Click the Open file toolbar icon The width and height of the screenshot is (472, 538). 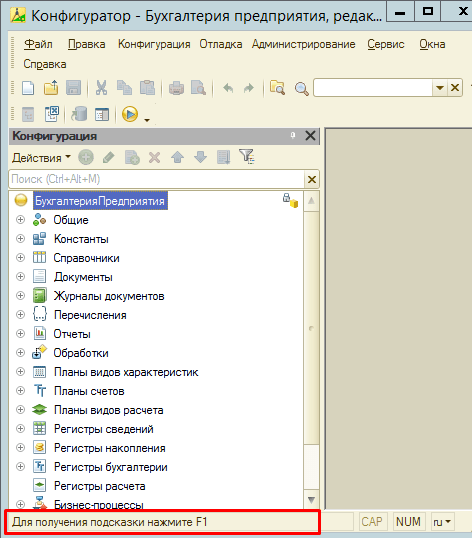coord(51,88)
